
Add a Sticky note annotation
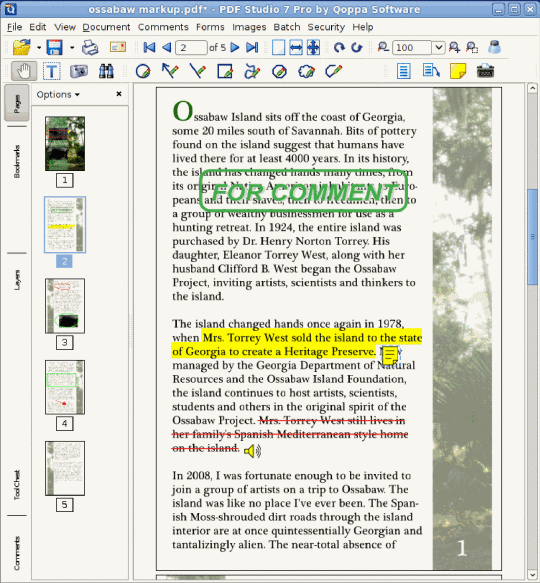pyautogui.click(x=458, y=71)
